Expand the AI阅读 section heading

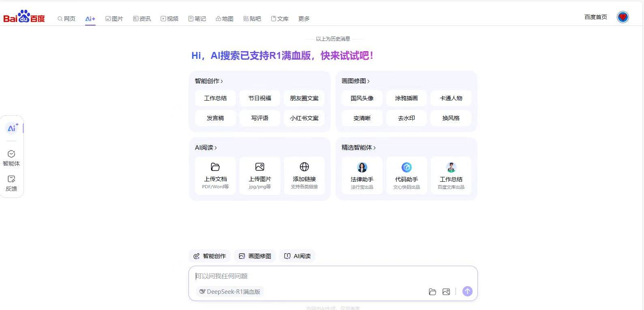pyautogui.click(x=206, y=147)
